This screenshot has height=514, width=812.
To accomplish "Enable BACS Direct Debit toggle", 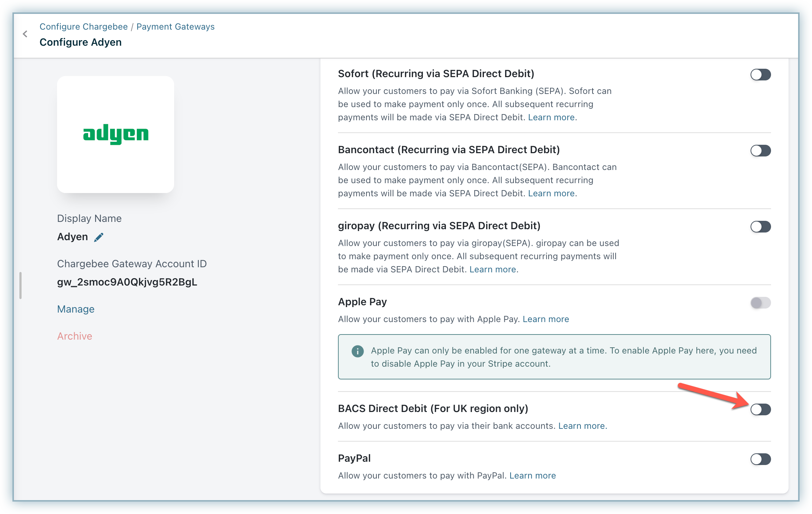I will 760,409.
